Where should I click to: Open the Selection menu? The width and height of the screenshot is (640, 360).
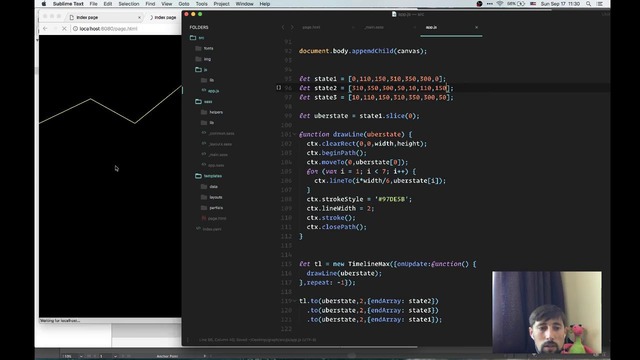click(129, 4)
